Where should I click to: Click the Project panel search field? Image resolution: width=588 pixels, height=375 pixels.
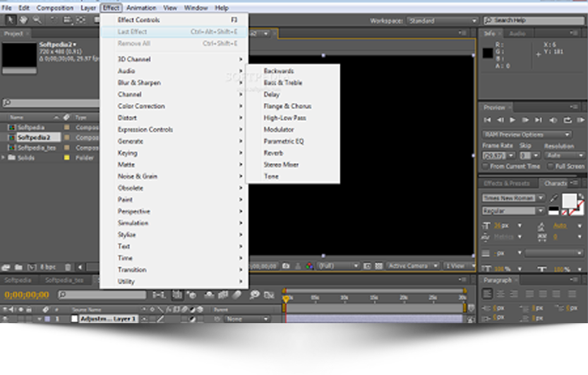click(x=51, y=103)
